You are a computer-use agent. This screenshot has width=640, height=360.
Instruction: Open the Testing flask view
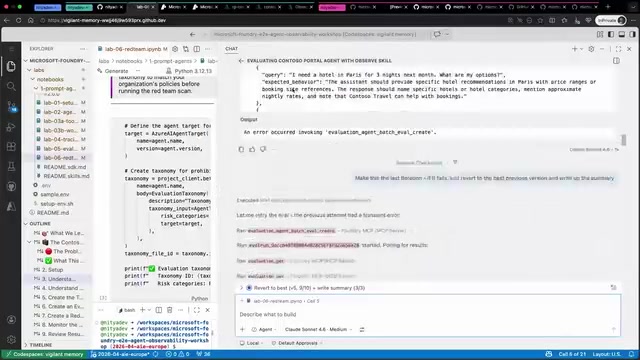(11, 167)
